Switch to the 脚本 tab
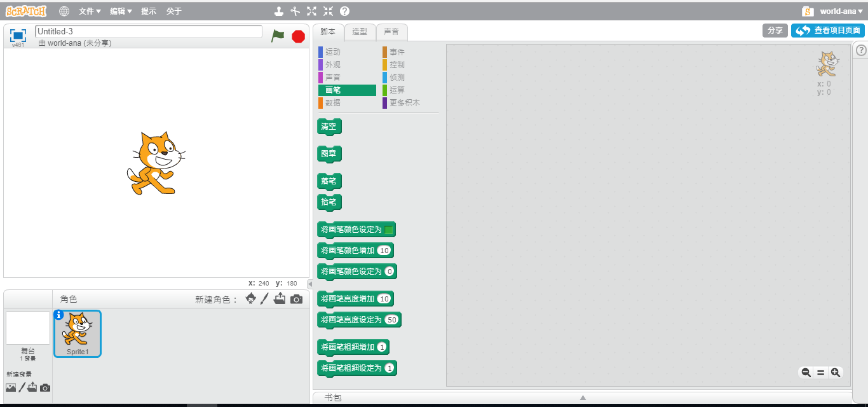868x407 pixels. [328, 31]
